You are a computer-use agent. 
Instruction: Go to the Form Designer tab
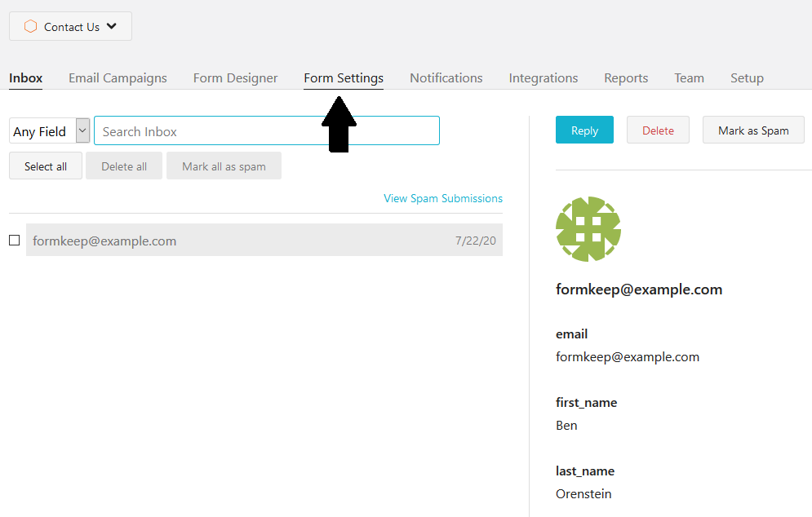tap(236, 78)
